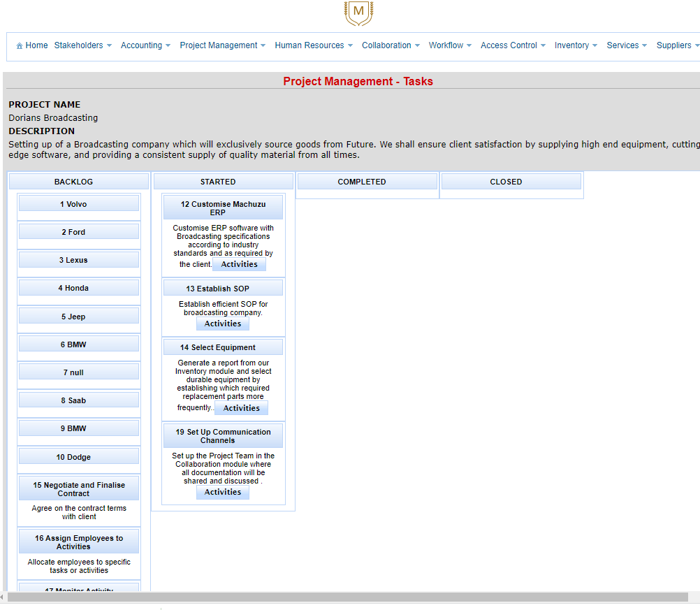Expand the Stakeholders dropdown menu
The width and height of the screenshot is (700, 610).
point(83,45)
